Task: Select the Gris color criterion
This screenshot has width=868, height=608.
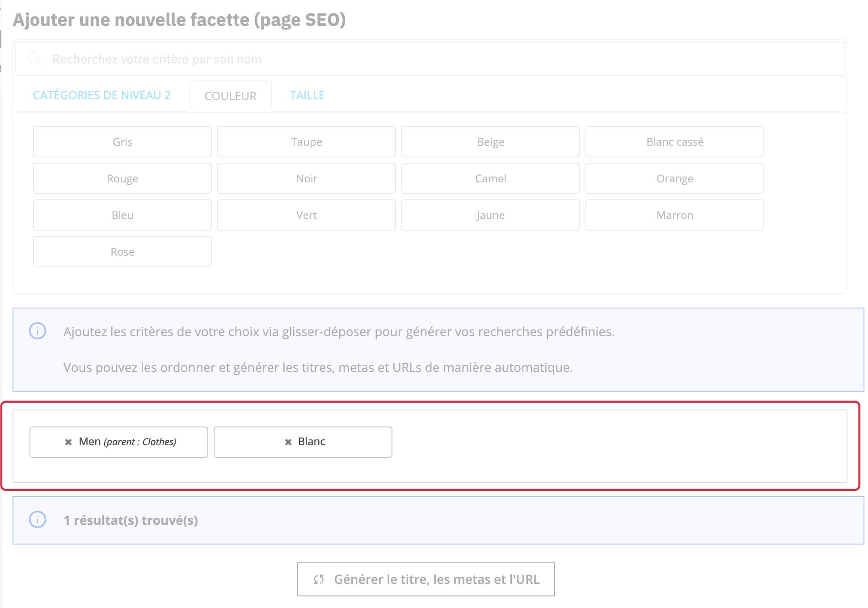Action: (x=122, y=142)
